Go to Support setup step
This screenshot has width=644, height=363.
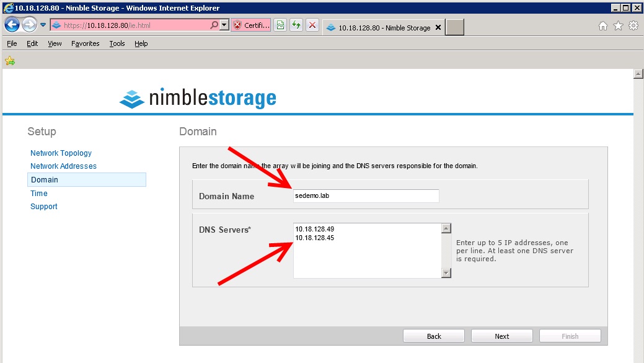click(43, 207)
